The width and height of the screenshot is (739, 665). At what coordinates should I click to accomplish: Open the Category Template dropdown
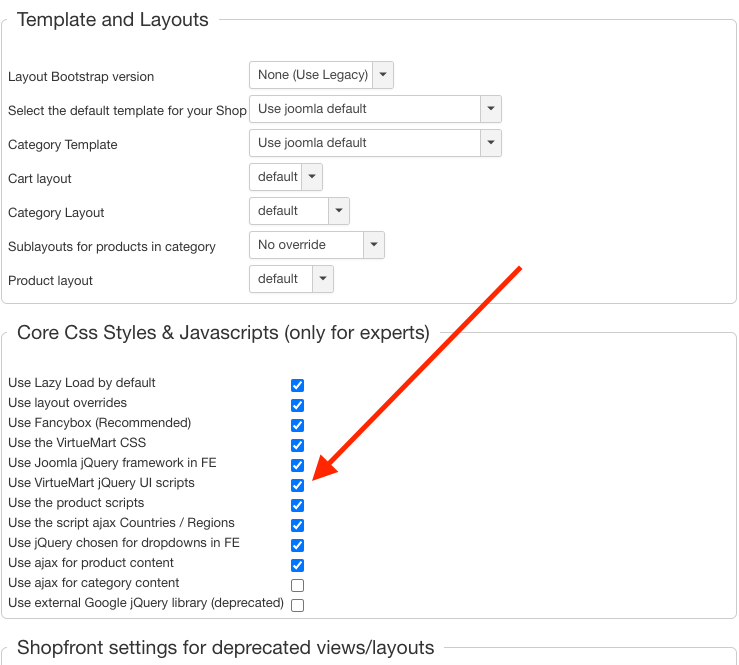click(375, 143)
